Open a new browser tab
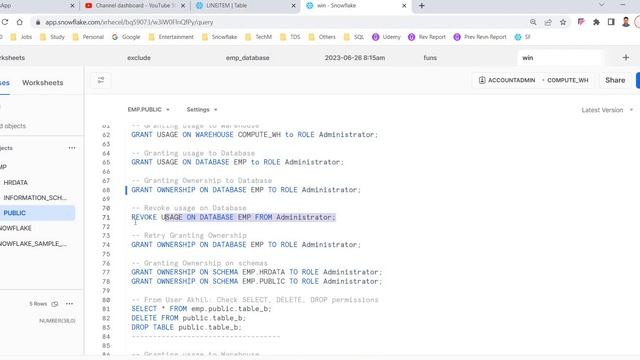Image resolution: width=640 pixels, height=360 pixels. (422, 6)
